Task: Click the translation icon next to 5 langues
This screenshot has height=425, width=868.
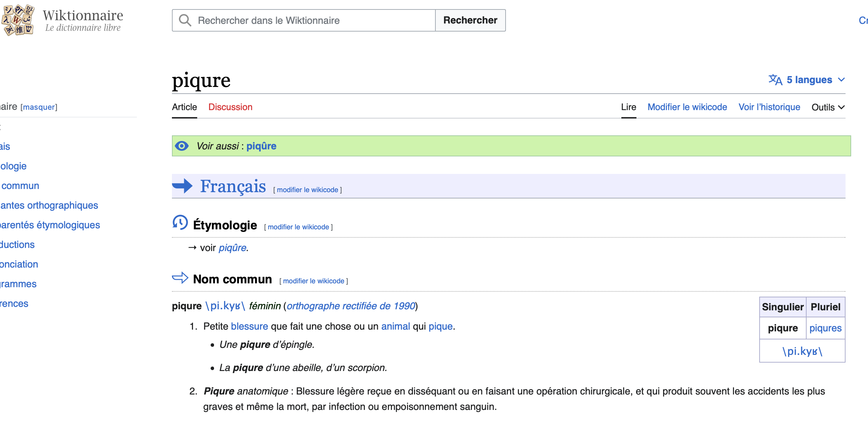Action: pyautogui.click(x=775, y=80)
